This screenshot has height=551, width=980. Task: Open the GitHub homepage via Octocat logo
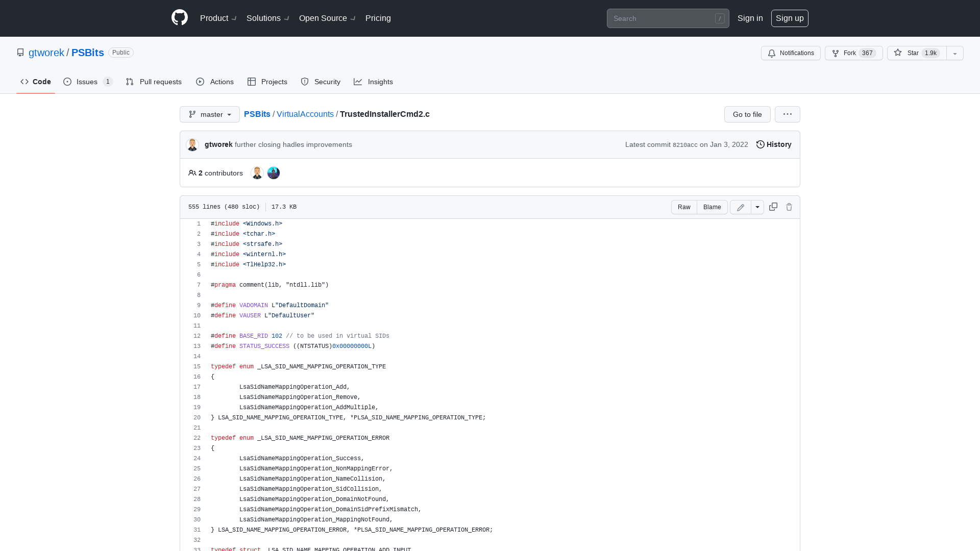point(180,18)
